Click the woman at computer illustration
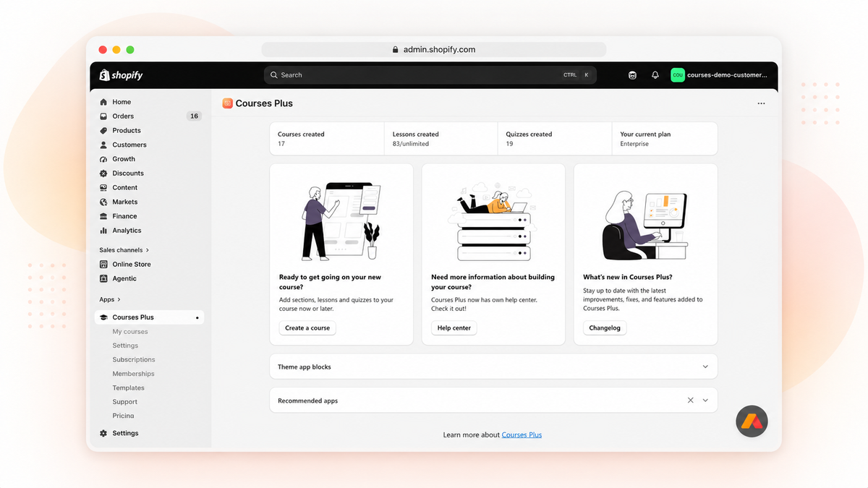Image resolution: width=868 pixels, height=488 pixels. tap(645, 226)
